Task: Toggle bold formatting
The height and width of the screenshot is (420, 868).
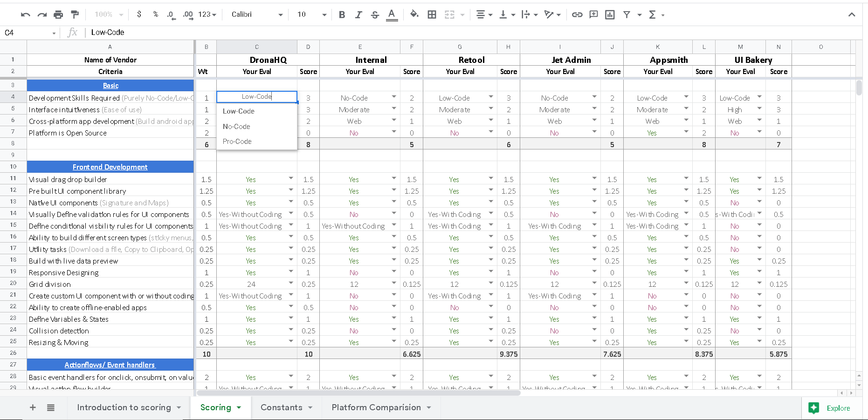Action: (x=342, y=14)
